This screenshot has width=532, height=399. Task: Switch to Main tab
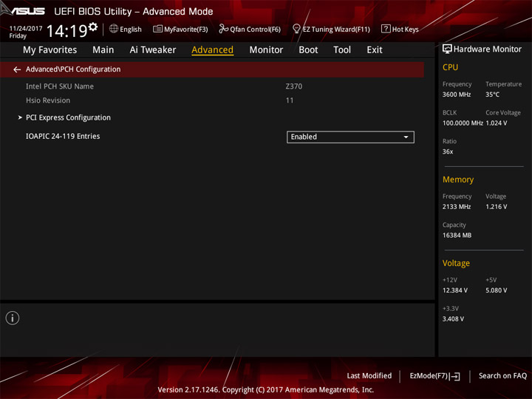click(103, 50)
